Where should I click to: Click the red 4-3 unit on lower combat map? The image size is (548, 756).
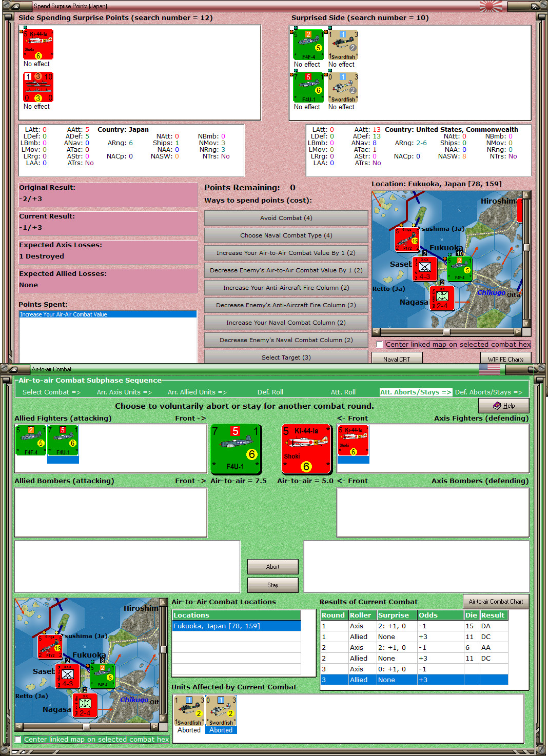pyautogui.click(x=67, y=676)
